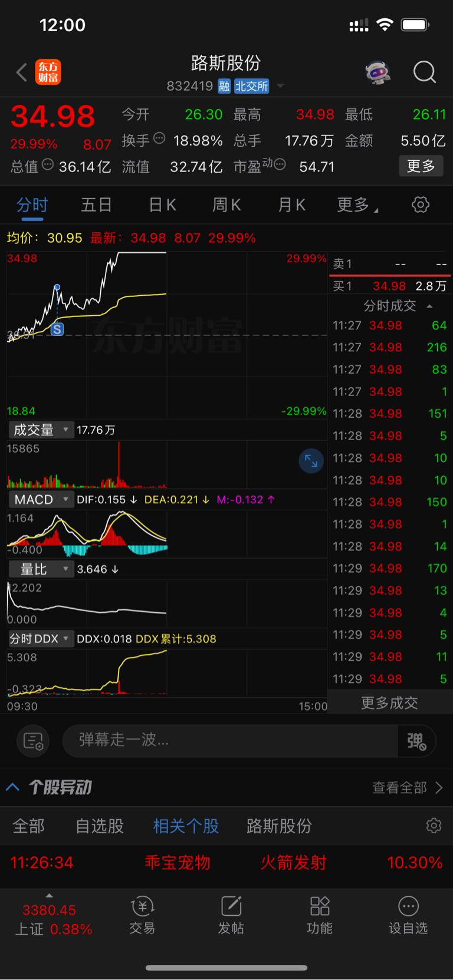Tap the 功能 functions icon

(x=320, y=916)
